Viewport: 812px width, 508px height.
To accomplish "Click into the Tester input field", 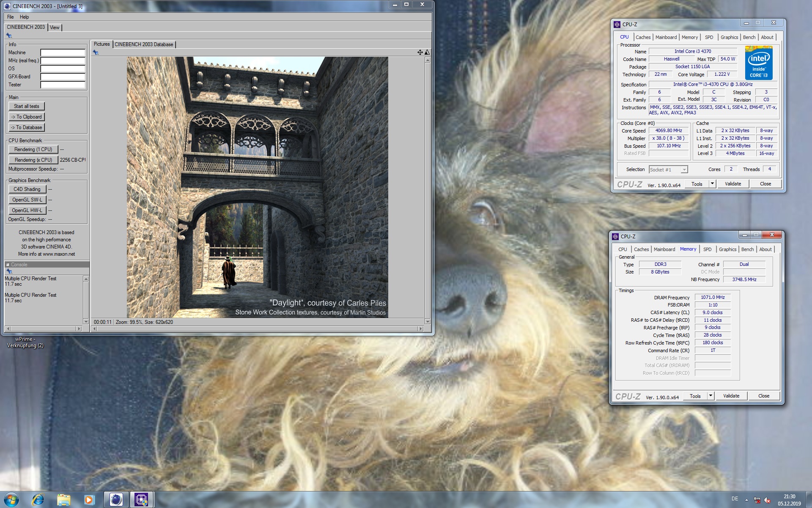I will pyautogui.click(x=63, y=85).
